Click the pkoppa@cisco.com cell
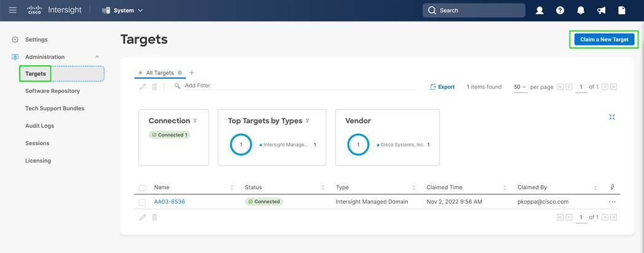Viewport: 644px width, 253px height. [543, 202]
